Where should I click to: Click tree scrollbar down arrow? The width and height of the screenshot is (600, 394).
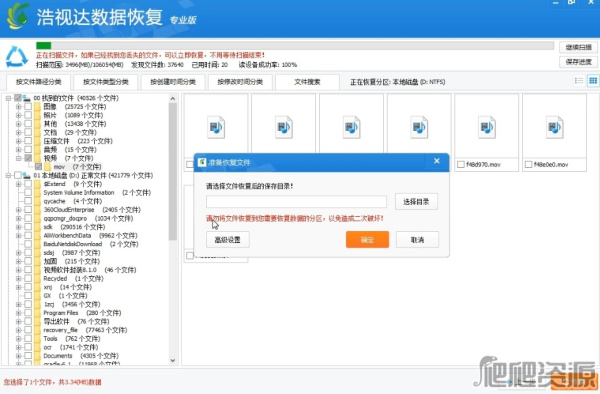pos(173,360)
